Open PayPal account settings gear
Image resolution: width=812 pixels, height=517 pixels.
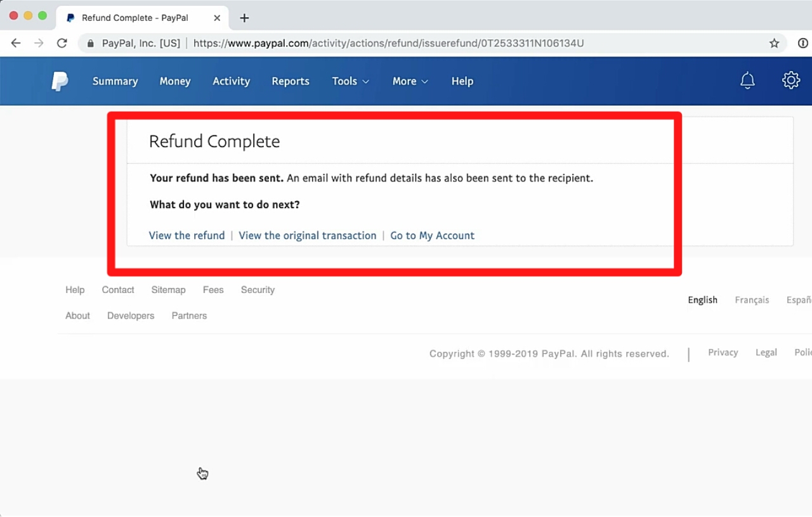(790, 81)
